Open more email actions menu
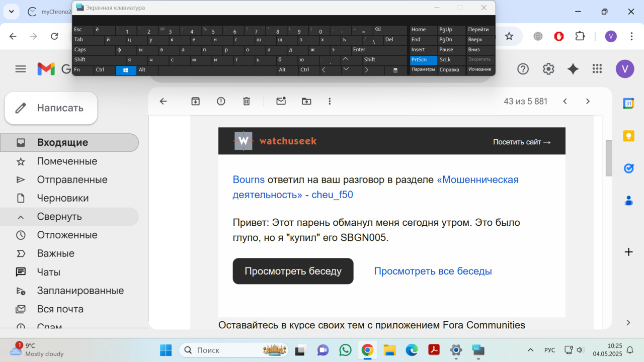This screenshot has width=644, height=362. coord(330,101)
